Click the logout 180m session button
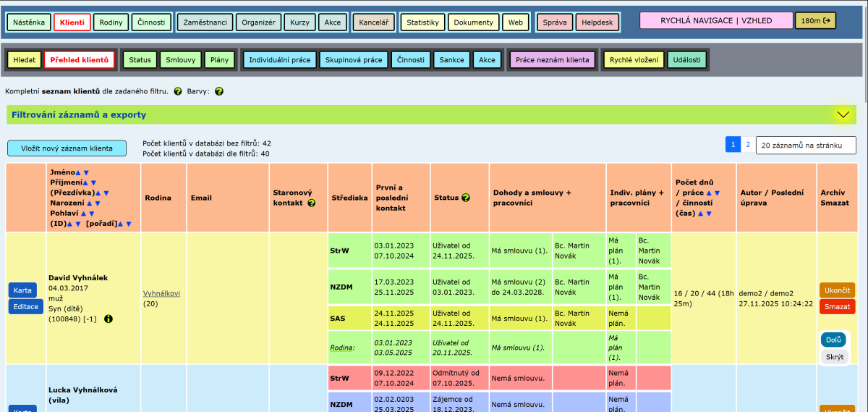Image resolution: width=868 pixels, height=412 pixels. 815,21
